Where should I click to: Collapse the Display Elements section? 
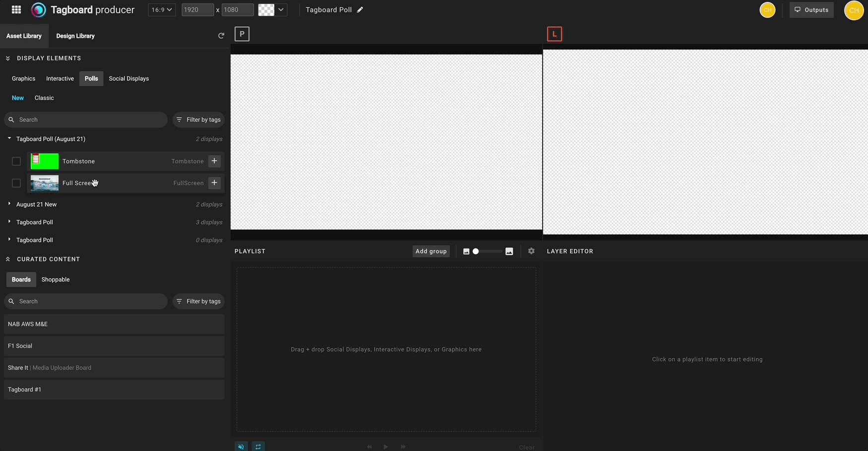[x=8, y=58]
